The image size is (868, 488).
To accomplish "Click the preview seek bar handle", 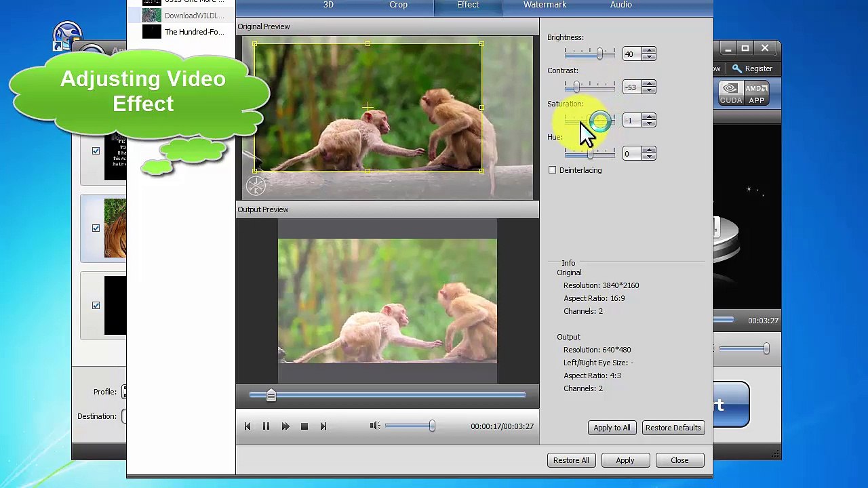I will point(271,395).
